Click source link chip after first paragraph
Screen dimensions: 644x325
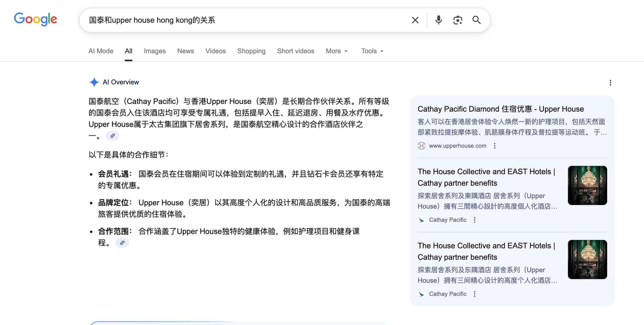click(x=113, y=136)
